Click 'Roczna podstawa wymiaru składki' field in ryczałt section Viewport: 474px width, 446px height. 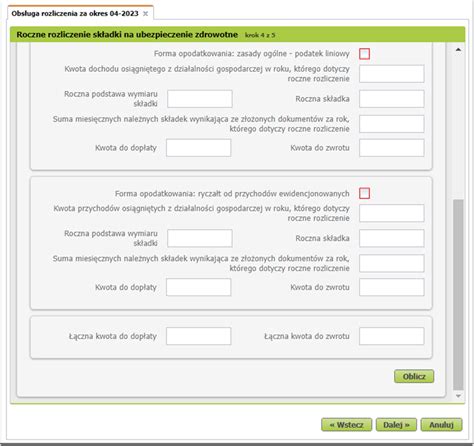click(200, 238)
